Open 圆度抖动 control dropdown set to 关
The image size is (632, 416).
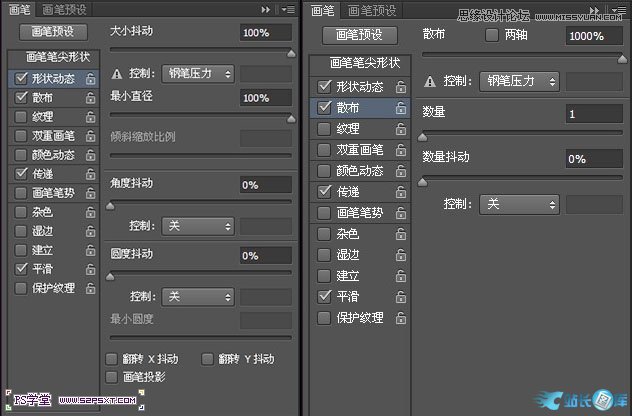198,297
